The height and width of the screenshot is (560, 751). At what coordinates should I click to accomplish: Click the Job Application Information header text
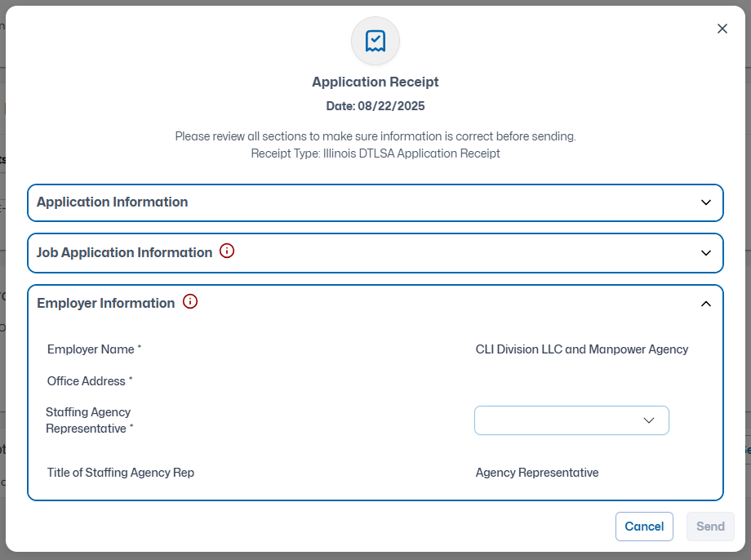click(125, 252)
